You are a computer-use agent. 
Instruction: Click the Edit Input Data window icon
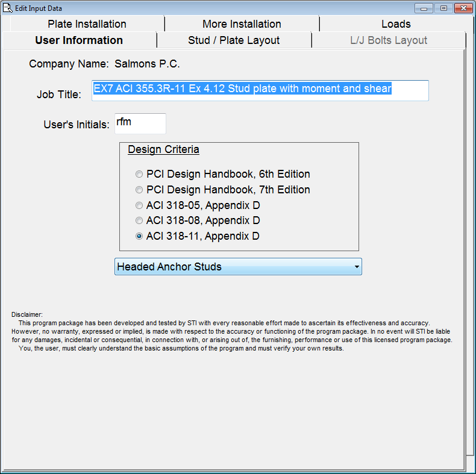tap(8, 8)
